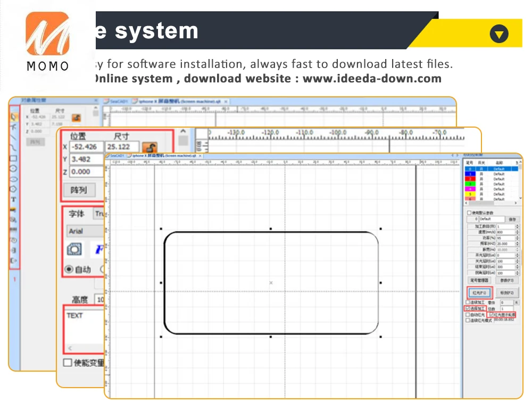Click the blue F font icon
Viewport: 532px width, 411px height.
(99, 249)
